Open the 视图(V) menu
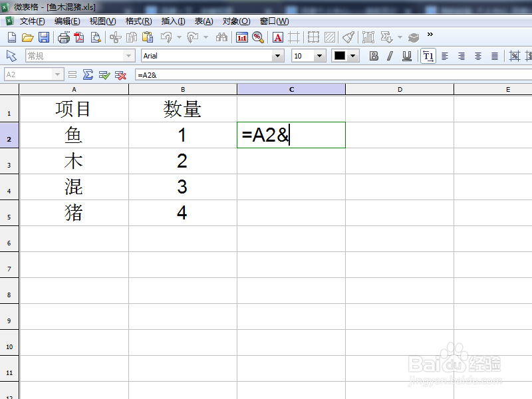Image resolution: width=532 pixels, height=399 pixels. (102, 21)
